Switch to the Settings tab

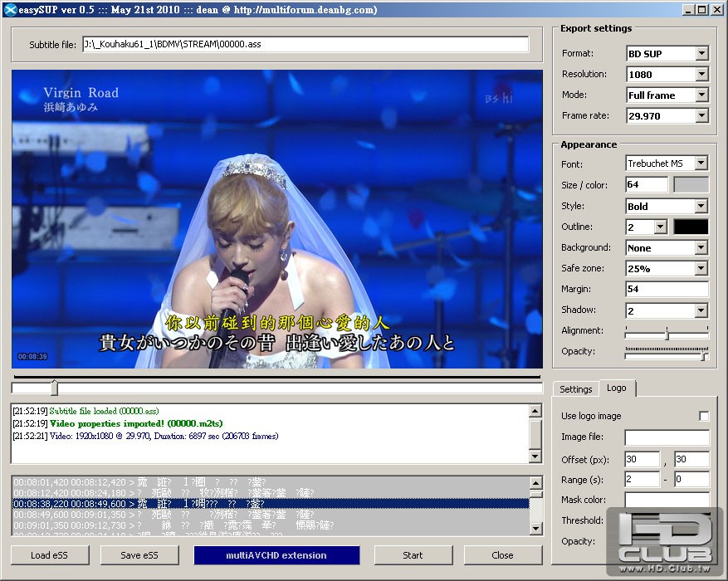click(576, 389)
